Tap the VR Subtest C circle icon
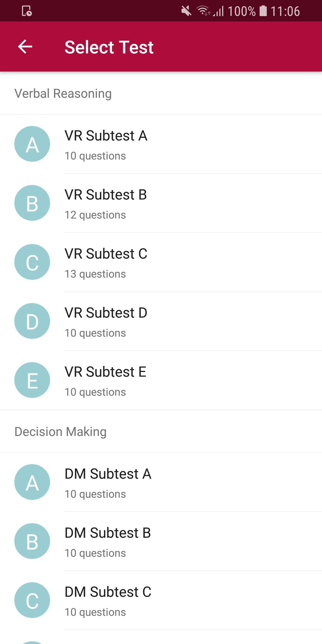322x644 pixels. coord(32,262)
